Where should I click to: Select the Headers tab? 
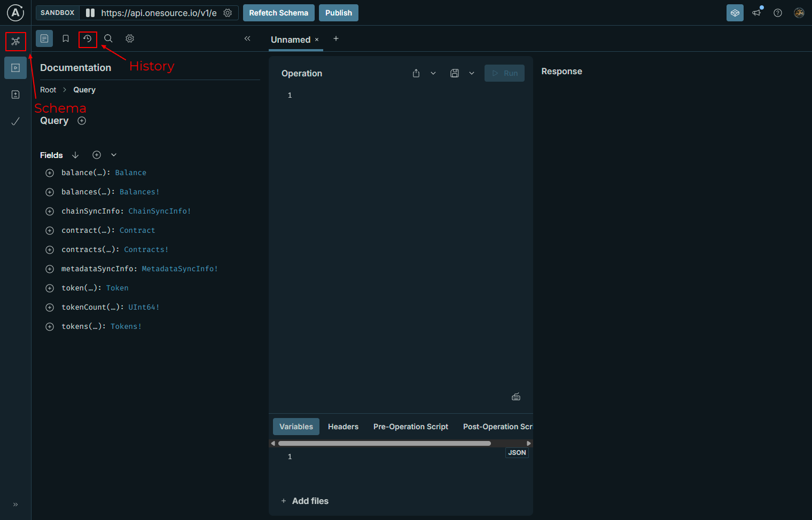[x=343, y=427]
